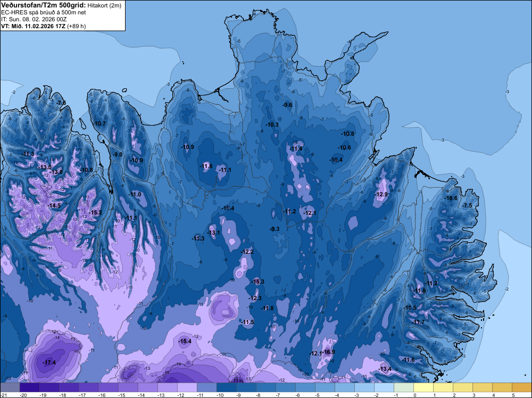
Task: Click the -9.3 temperature reading
Action: (x=275, y=229)
